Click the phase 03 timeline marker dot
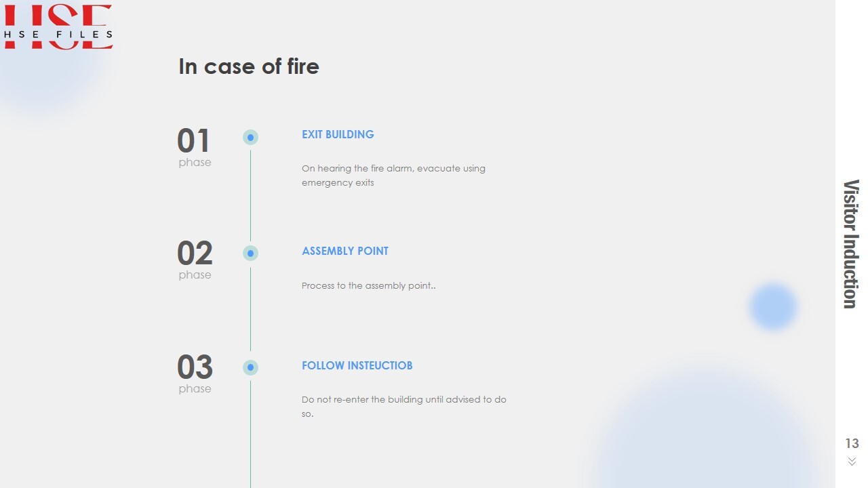Image resolution: width=868 pixels, height=488 pixels. click(x=250, y=367)
